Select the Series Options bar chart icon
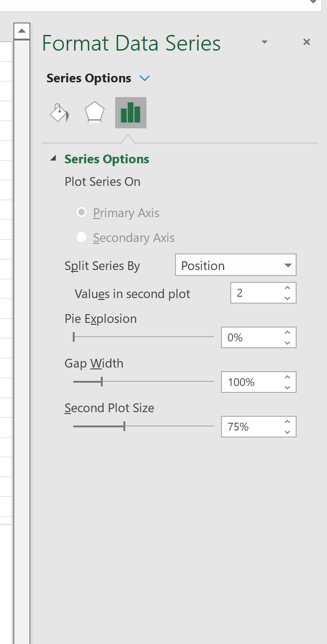The width and height of the screenshot is (327, 644). (131, 113)
